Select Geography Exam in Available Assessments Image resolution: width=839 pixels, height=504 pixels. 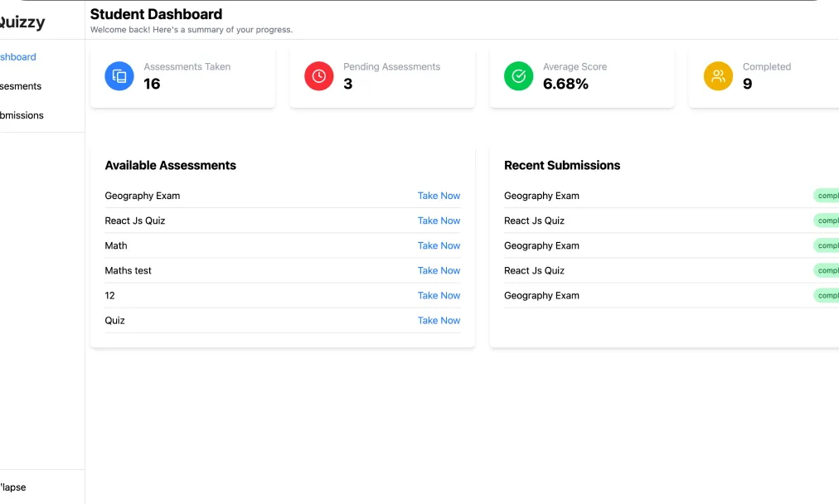(143, 196)
